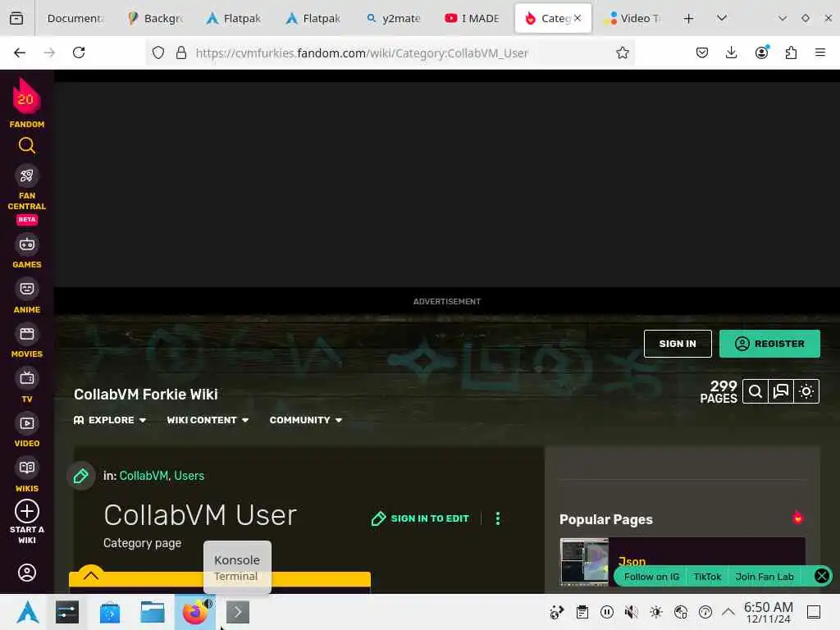Open the list all tabs dropdown
The width and height of the screenshot is (840, 630).
[722, 18]
